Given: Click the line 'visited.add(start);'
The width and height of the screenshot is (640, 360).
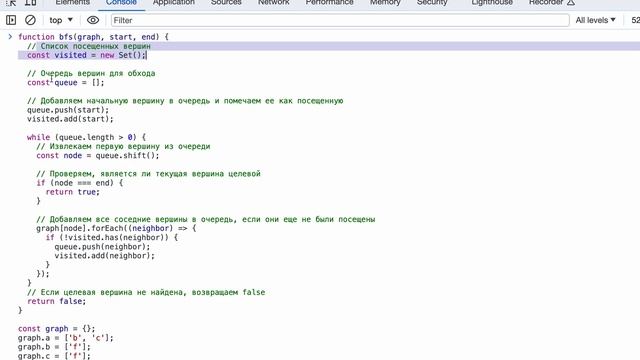Looking at the screenshot, I should (x=70, y=119).
